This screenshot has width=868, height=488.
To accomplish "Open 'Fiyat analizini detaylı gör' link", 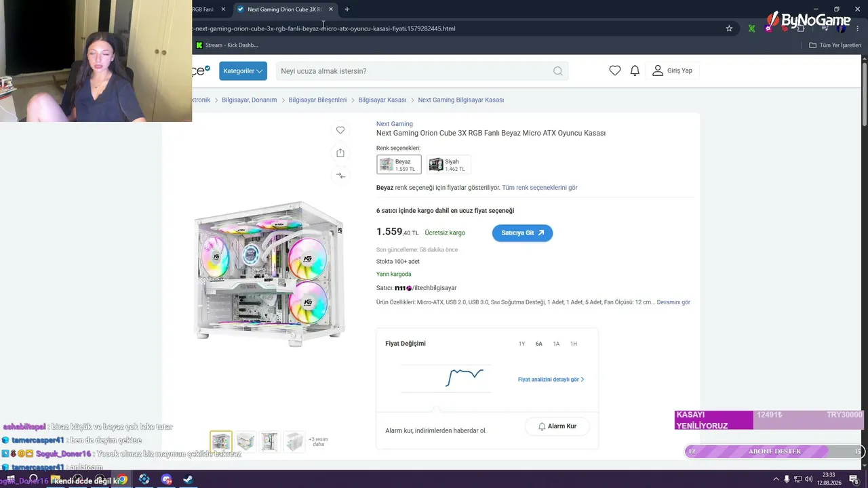I will pyautogui.click(x=551, y=380).
